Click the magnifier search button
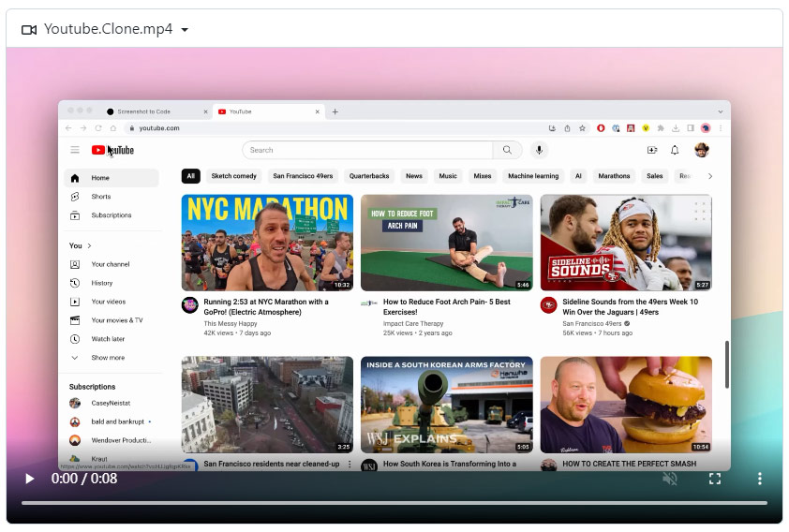The image size is (789, 532). click(x=507, y=150)
